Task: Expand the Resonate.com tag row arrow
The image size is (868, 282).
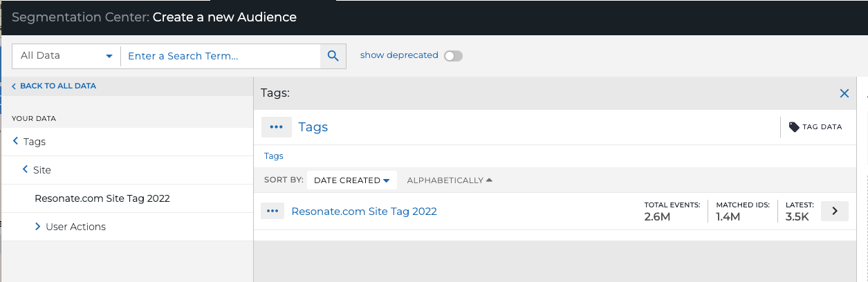Action: (x=835, y=211)
